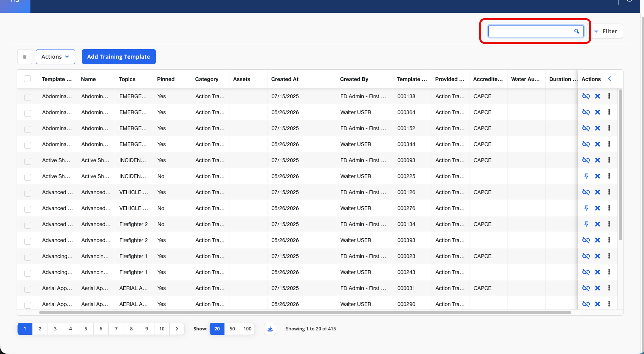Check the row with template 000023

click(x=28, y=257)
